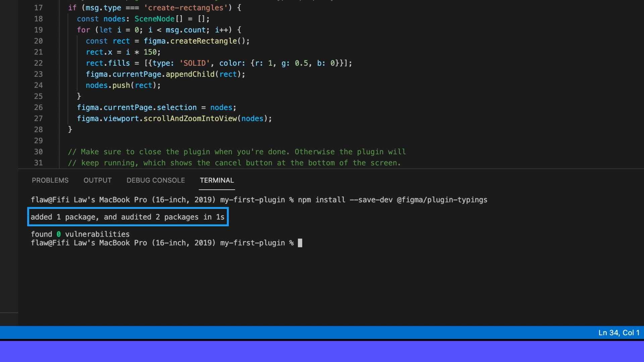Click 'g: 0.5' color value
Viewport: 644px width, 362px height.
coord(294,63)
